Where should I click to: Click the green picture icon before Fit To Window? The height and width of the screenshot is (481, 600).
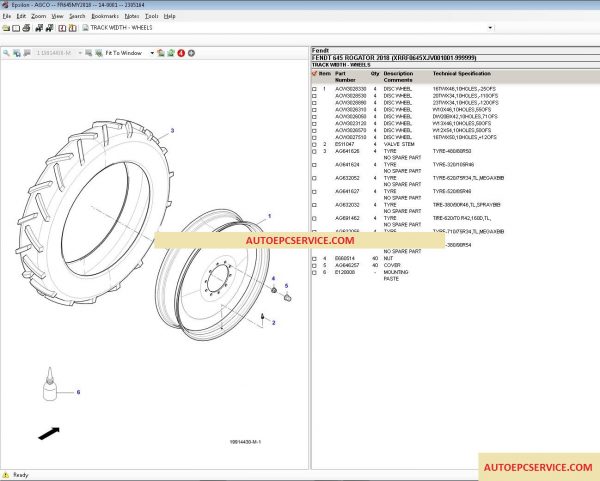coord(99,53)
